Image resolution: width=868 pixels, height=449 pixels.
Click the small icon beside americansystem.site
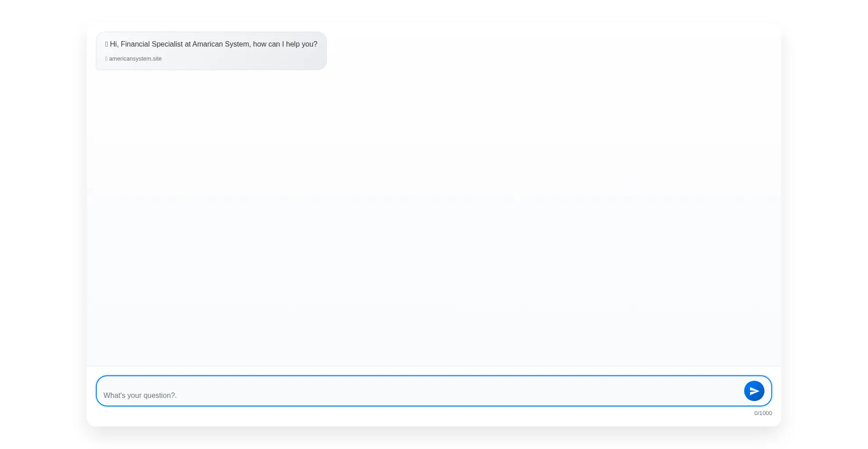[106, 59]
